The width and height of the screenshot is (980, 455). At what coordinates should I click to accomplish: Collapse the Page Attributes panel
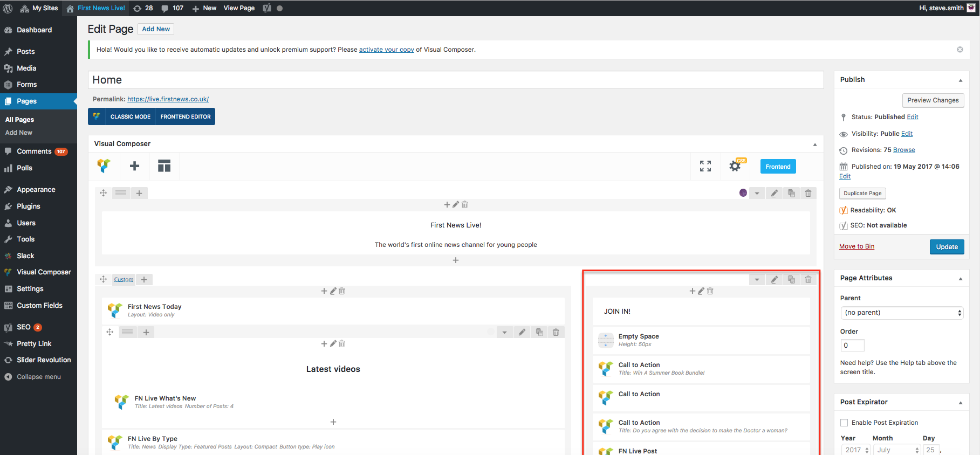(x=960, y=278)
